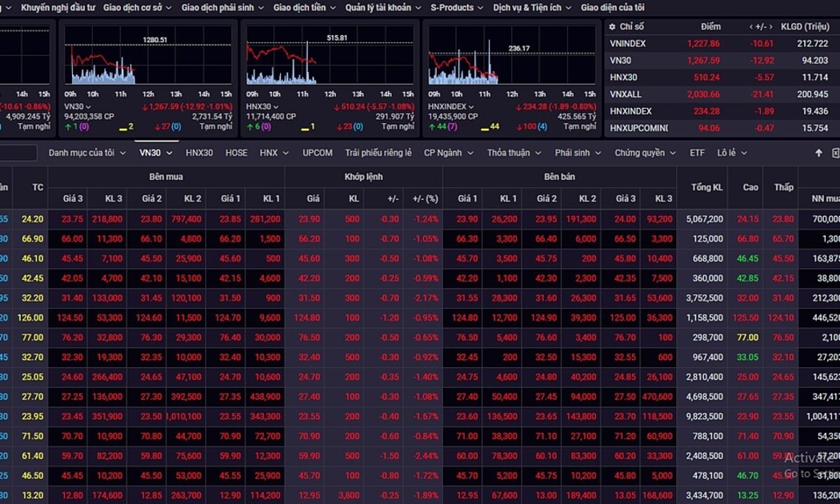Click the up arrow icon in the board tab bar

[818, 153]
